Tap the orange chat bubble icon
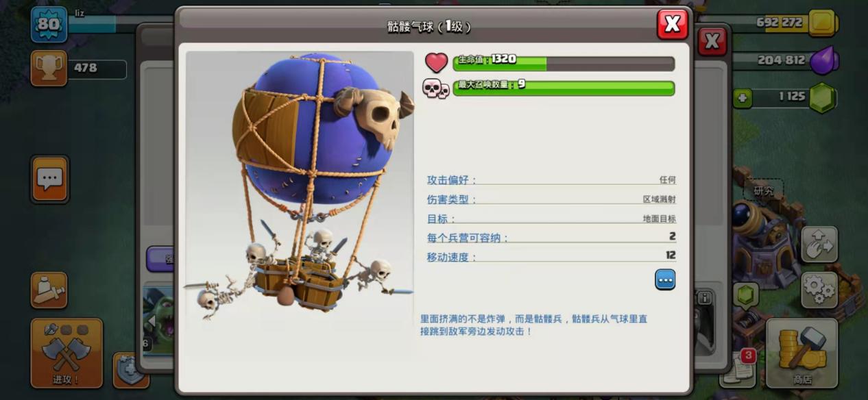 click(49, 179)
